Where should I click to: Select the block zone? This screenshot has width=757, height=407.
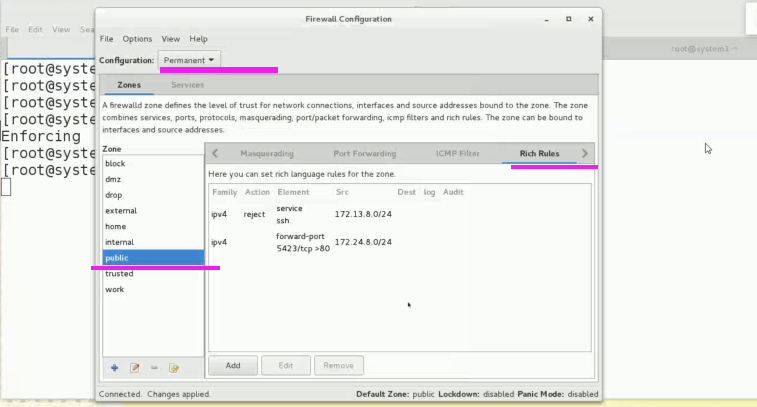(153, 164)
